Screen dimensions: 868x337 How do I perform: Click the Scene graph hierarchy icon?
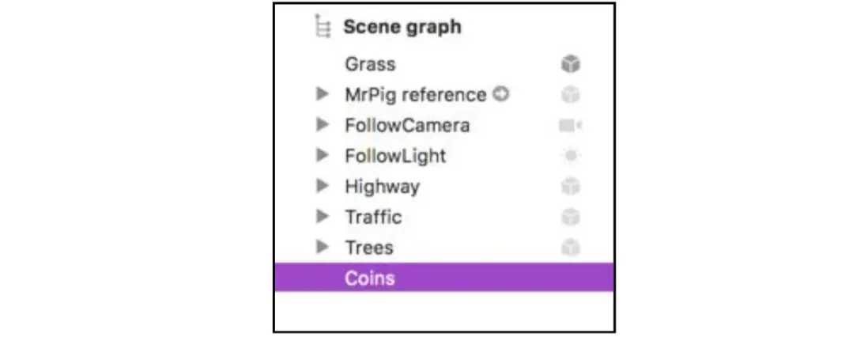[x=322, y=27]
